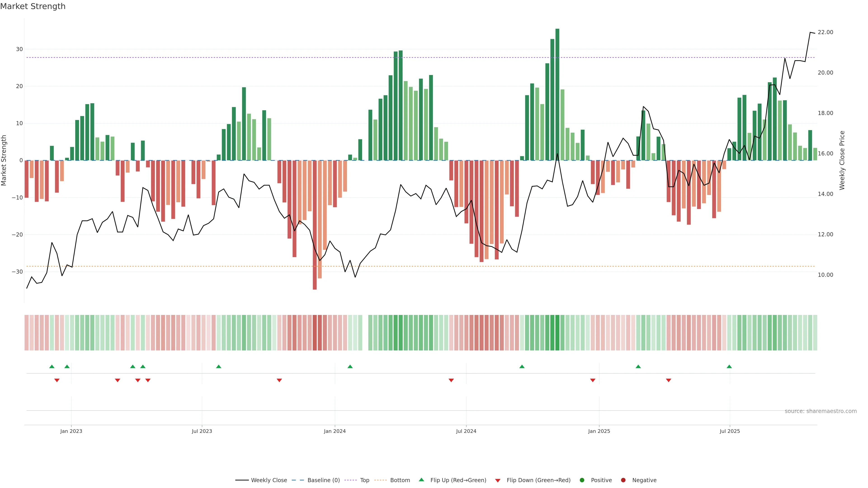This screenshot has height=488, width=868.
Task: Select flip-up triangle just after Jan 2024
Action: point(350,366)
